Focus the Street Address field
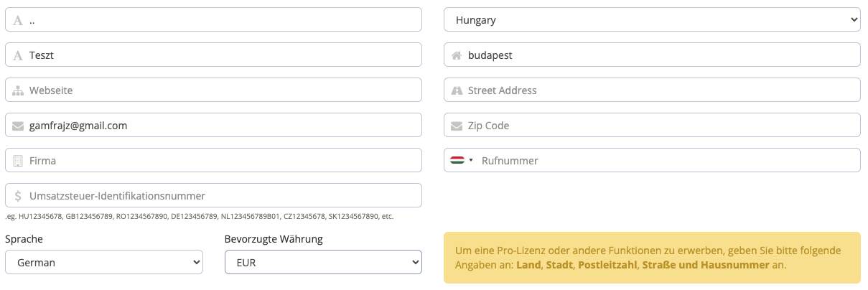Image resolution: width=868 pixels, height=290 pixels. (x=652, y=90)
